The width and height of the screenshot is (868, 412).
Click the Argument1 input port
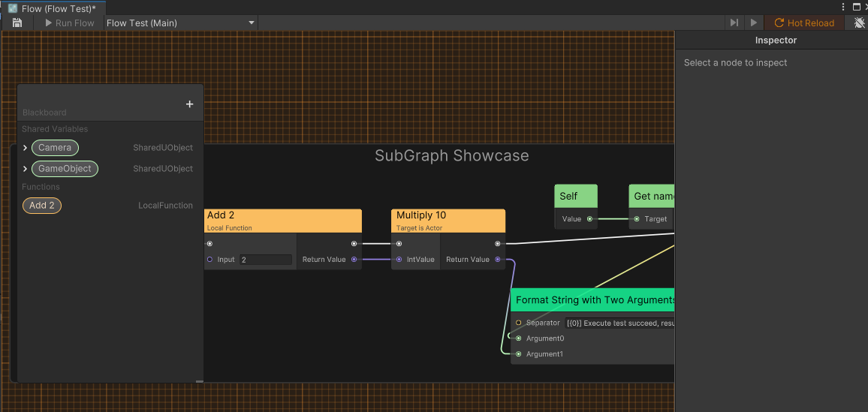point(518,354)
